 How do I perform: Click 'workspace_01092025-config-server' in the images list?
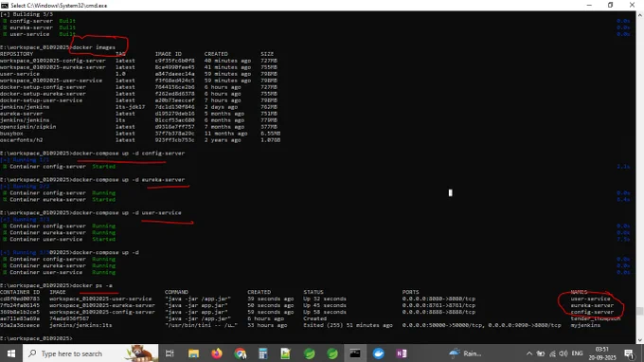coord(53,61)
